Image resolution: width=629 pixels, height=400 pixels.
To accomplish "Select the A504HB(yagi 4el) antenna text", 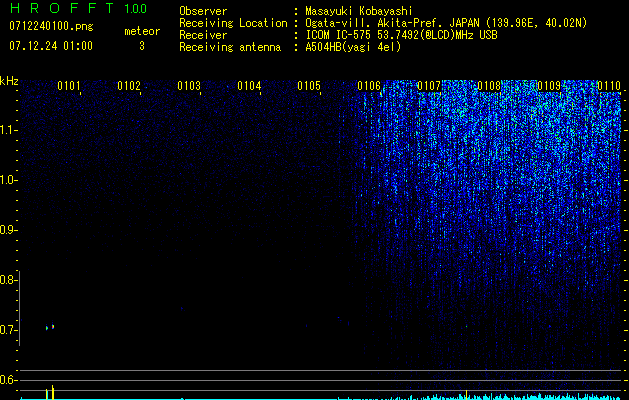I will [x=353, y=47].
